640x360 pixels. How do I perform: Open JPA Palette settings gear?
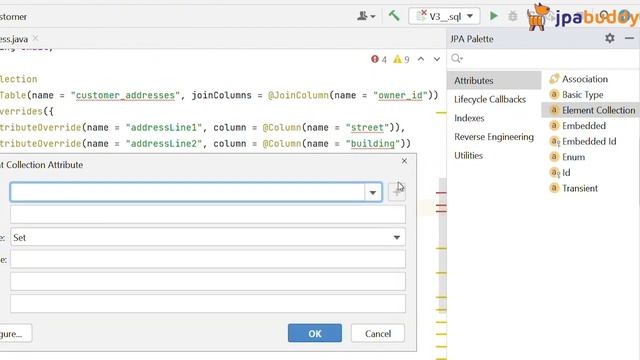[609, 38]
